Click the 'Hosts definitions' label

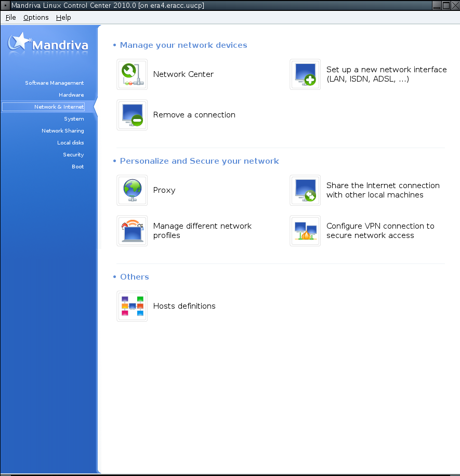click(x=185, y=306)
